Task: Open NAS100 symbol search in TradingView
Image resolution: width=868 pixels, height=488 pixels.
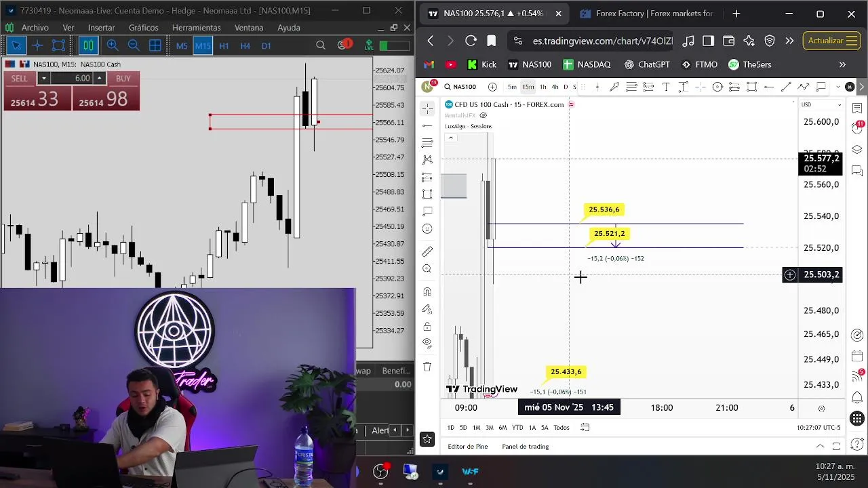Action: coord(460,87)
